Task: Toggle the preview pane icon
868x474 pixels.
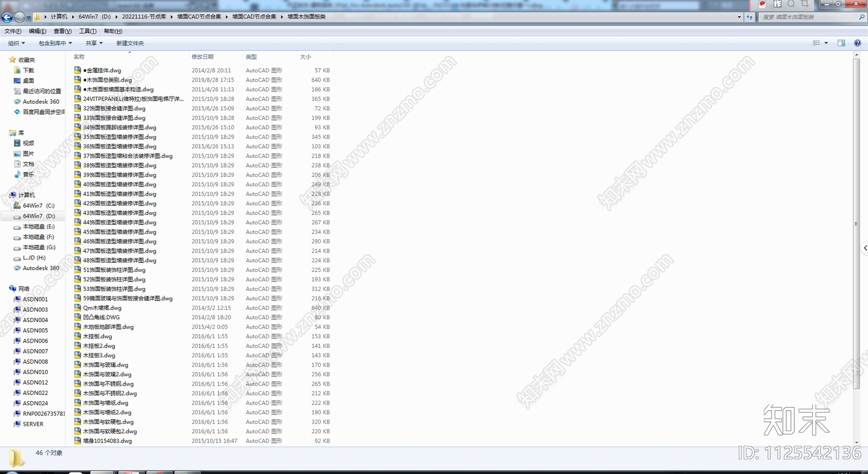Action: (x=841, y=43)
